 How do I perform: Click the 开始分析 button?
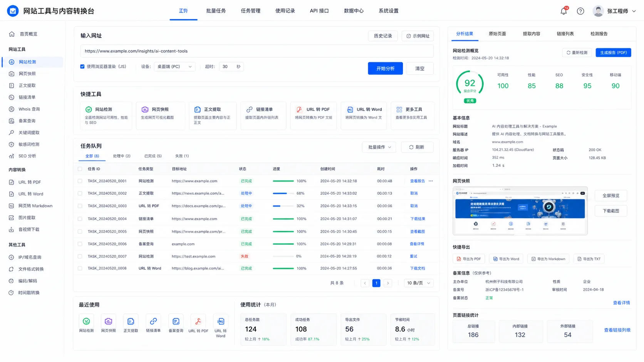click(x=385, y=68)
